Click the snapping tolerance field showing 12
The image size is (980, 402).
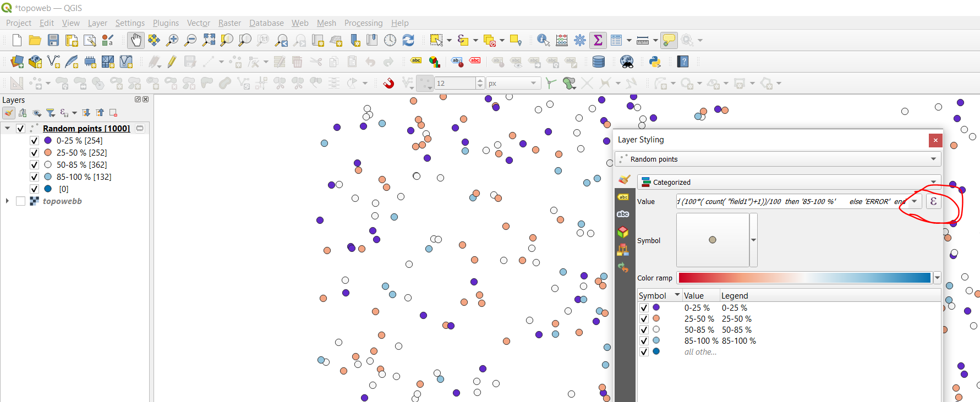tap(455, 83)
